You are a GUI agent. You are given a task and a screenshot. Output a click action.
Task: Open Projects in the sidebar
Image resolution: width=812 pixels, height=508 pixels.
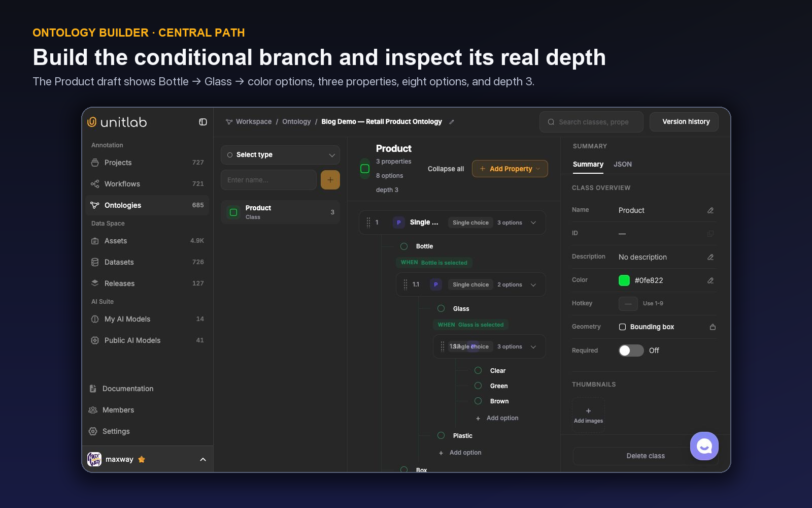click(x=147, y=163)
